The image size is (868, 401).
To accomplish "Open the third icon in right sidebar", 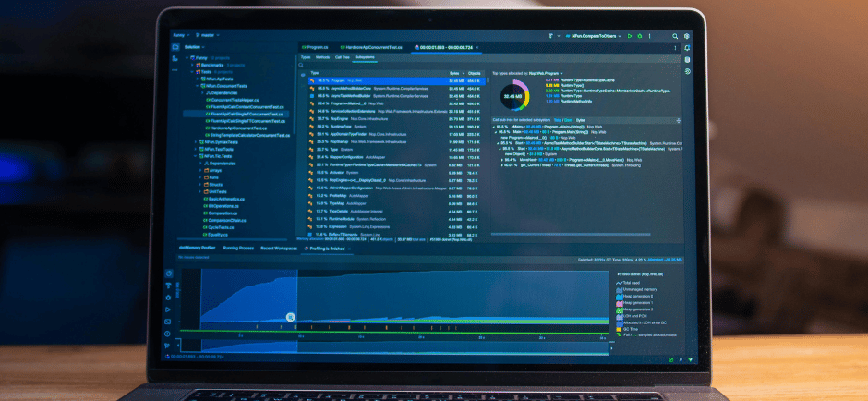I will [687, 71].
